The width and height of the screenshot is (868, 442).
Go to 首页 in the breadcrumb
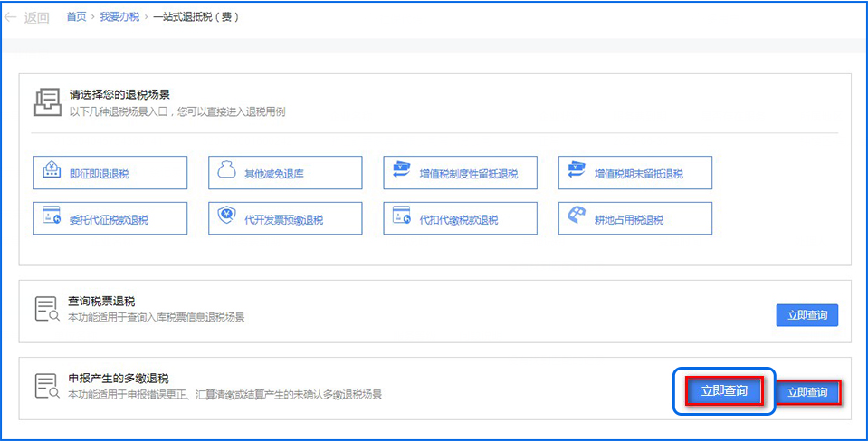coord(76,17)
